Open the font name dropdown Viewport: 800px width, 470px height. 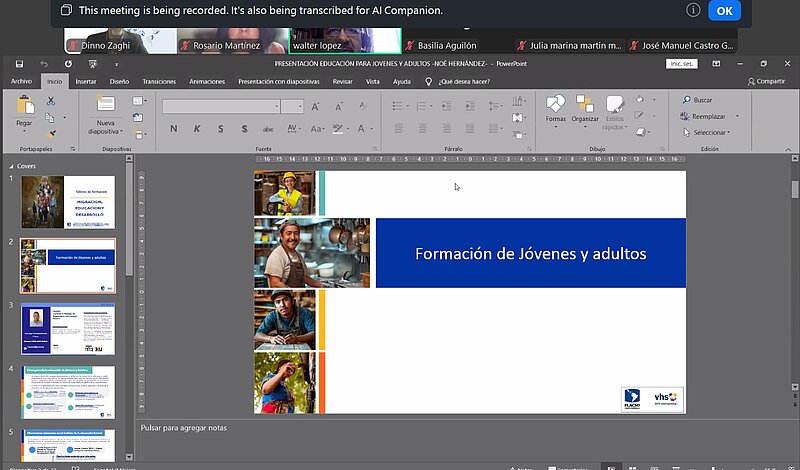274,106
